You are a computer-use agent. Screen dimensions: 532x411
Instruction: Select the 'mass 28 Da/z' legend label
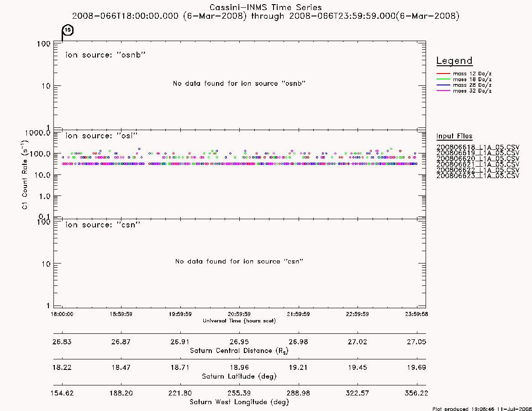[472, 85]
